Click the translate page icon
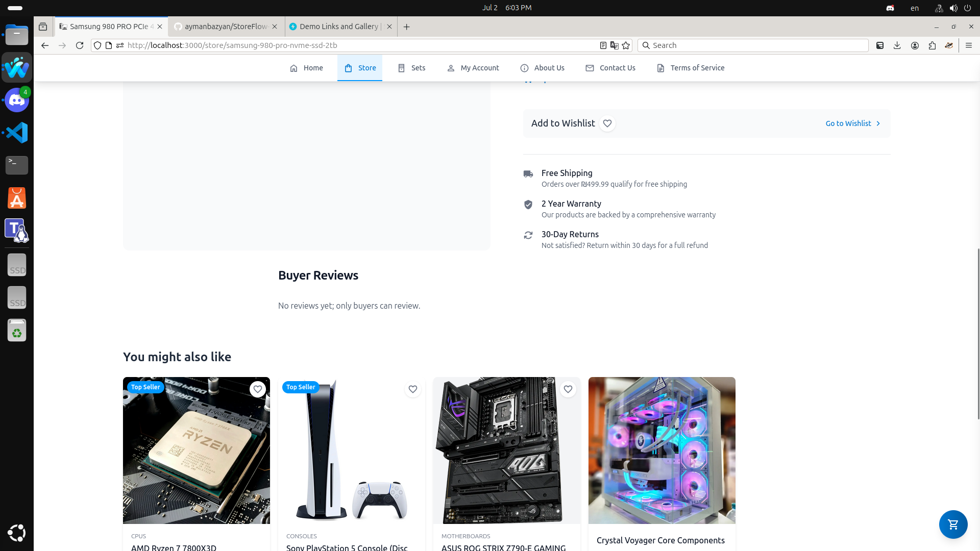The height and width of the screenshot is (551, 980). 615,45
